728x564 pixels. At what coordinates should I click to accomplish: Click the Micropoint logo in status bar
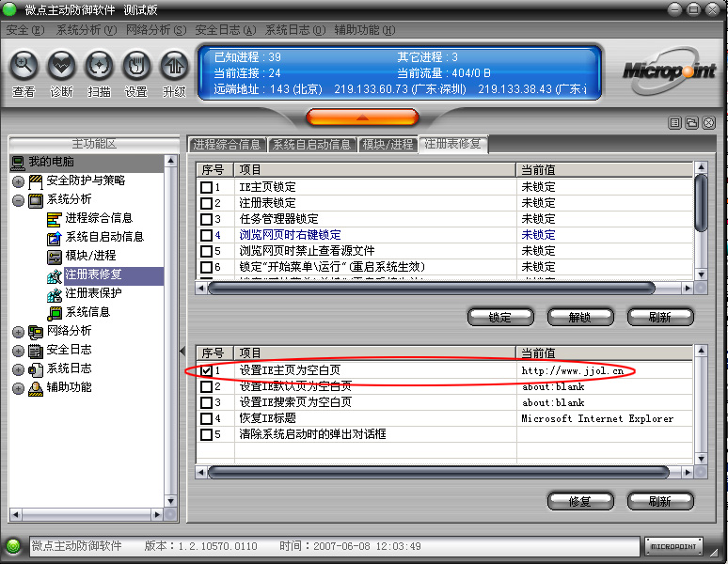click(x=673, y=546)
